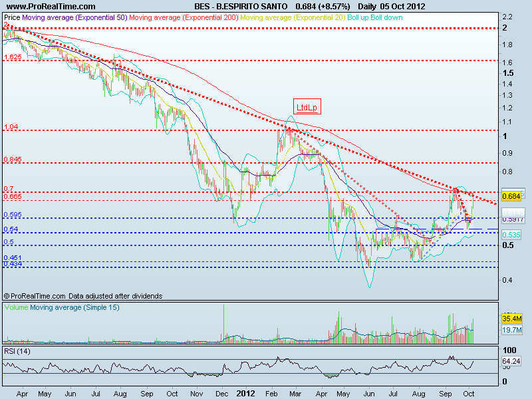Click the 05 Oct 2012 date
This screenshot has width=532, height=399.
click(403, 7)
